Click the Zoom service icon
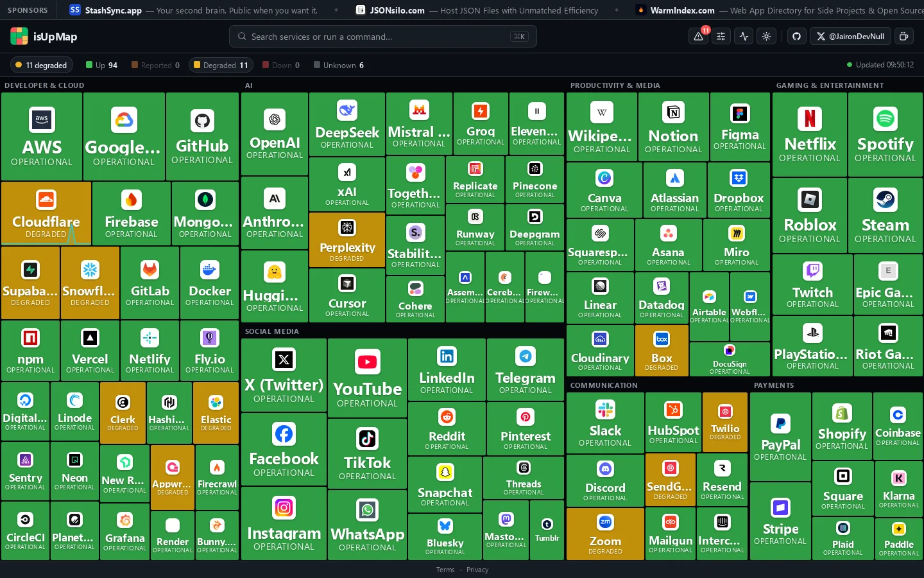Image resolution: width=924 pixels, height=578 pixels. (606, 522)
